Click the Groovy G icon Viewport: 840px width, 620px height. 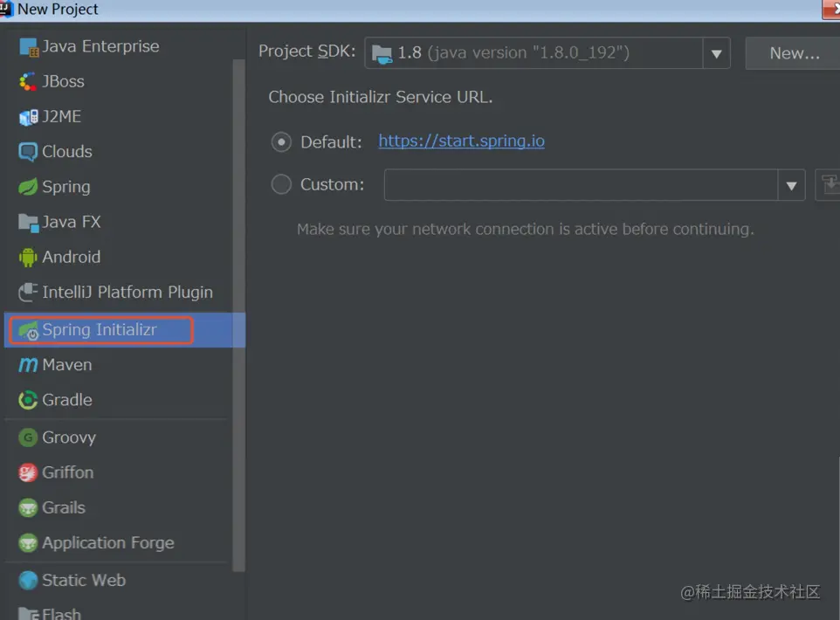click(28, 437)
